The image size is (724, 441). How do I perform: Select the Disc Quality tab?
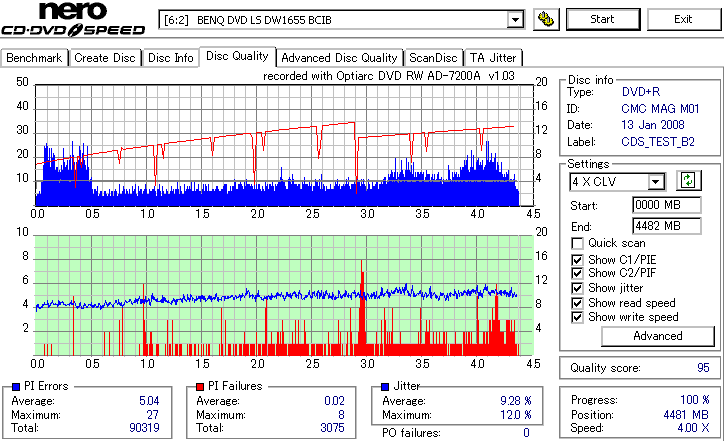tap(237, 56)
